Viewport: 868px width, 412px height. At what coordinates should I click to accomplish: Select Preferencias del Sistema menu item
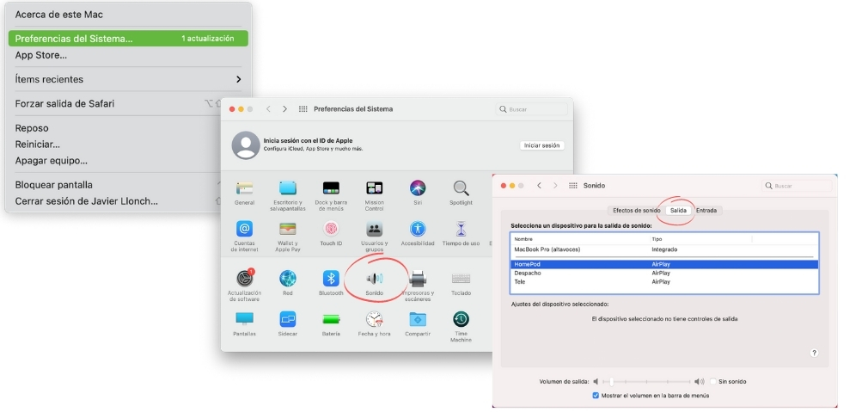[x=128, y=39]
